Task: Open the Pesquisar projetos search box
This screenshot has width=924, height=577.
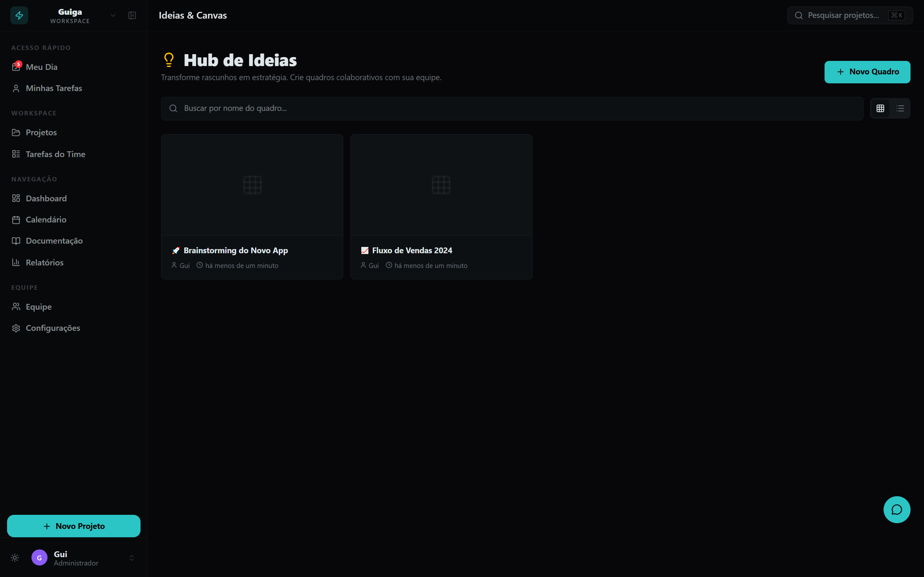Action: click(x=850, y=15)
